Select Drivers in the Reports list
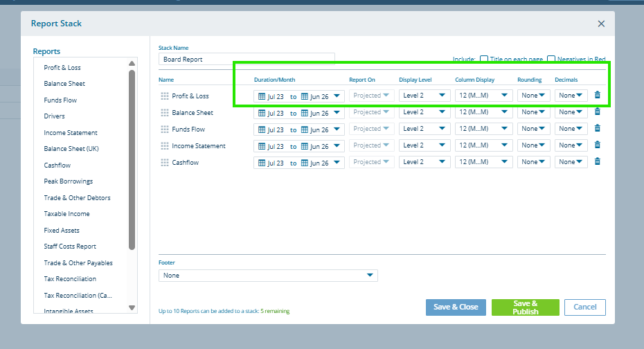 (x=55, y=116)
